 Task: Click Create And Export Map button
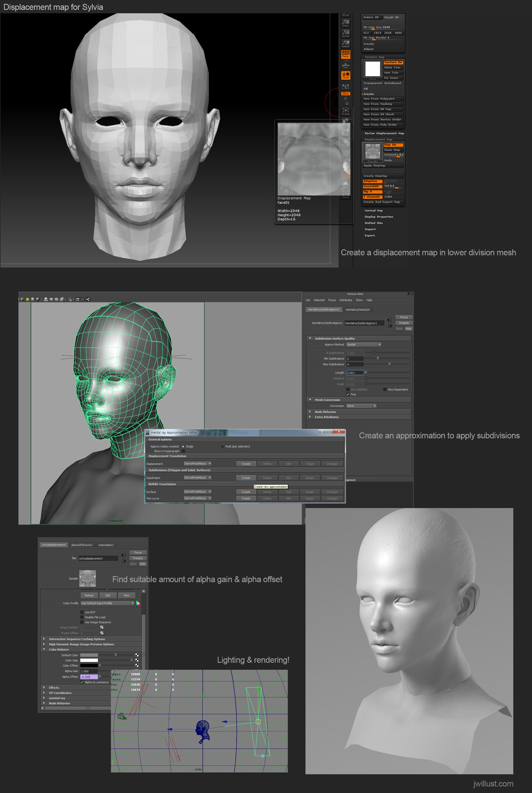tap(383, 202)
